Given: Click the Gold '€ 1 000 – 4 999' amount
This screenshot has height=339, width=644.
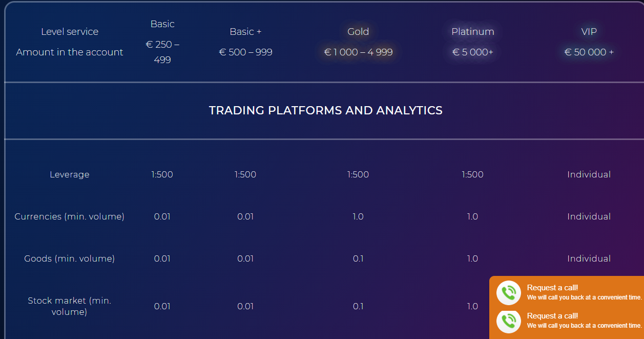Looking at the screenshot, I should coord(358,52).
